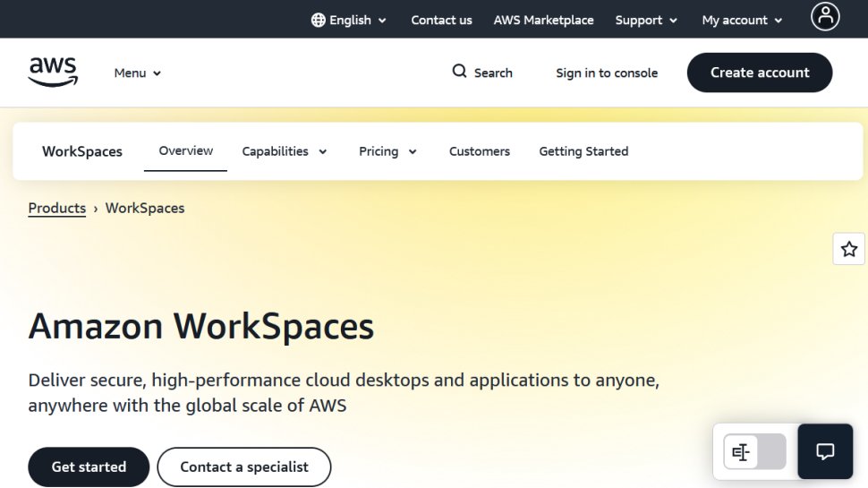Bookmark page with the star icon
Viewport: 868px width, 488px height.
848,249
